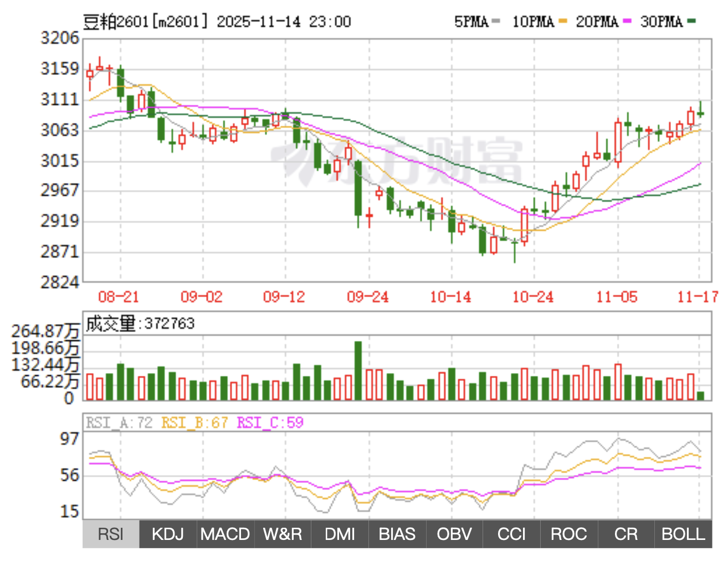This screenshot has height=561, width=728.
Task: Select the OBV indicator tab
Action: [x=454, y=534]
